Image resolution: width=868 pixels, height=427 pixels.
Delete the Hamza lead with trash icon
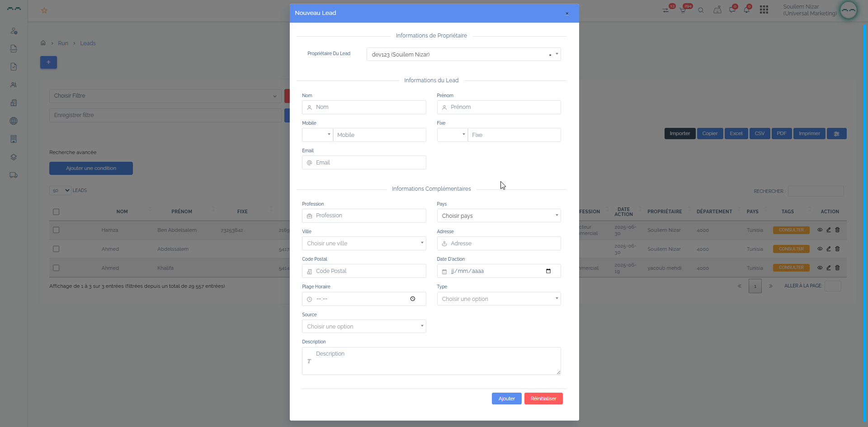(x=837, y=230)
